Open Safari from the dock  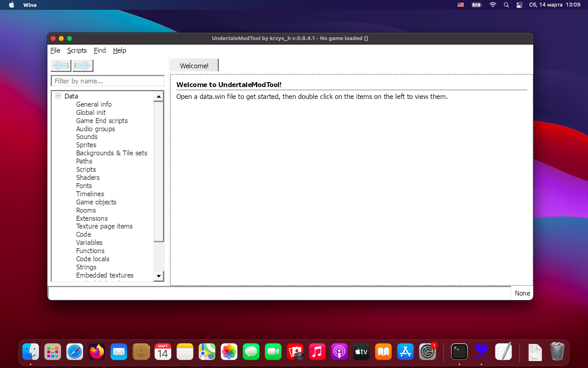tap(75, 352)
